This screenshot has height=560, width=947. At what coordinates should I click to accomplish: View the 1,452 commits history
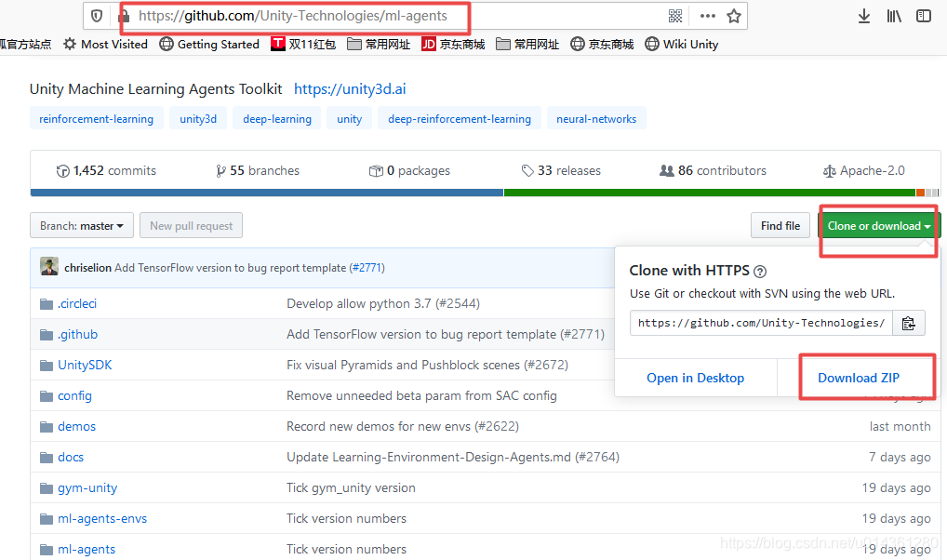(x=106, y=171)
